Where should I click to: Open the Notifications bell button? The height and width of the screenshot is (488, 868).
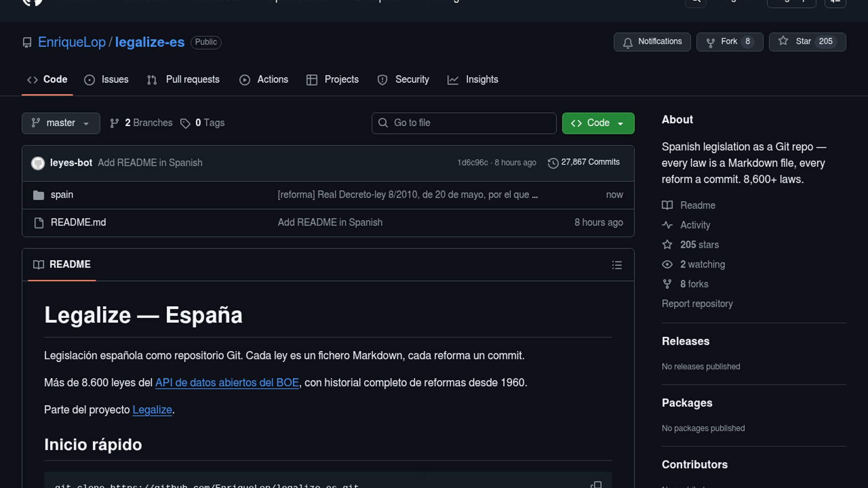click(652, 42)
